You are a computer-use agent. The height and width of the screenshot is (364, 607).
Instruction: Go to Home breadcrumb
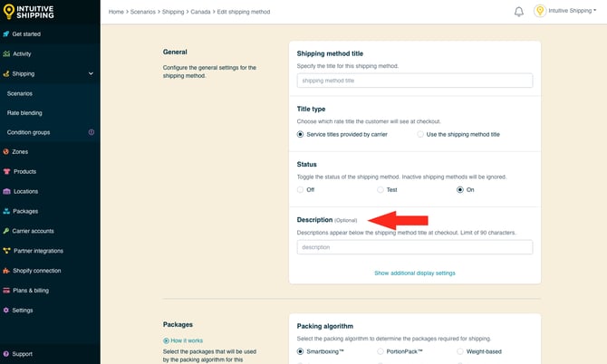[116, 12]
